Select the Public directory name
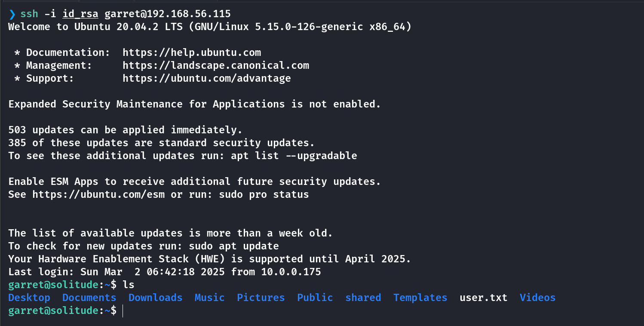This screenshot has width=644, height=326. click(x=315, y=298)
